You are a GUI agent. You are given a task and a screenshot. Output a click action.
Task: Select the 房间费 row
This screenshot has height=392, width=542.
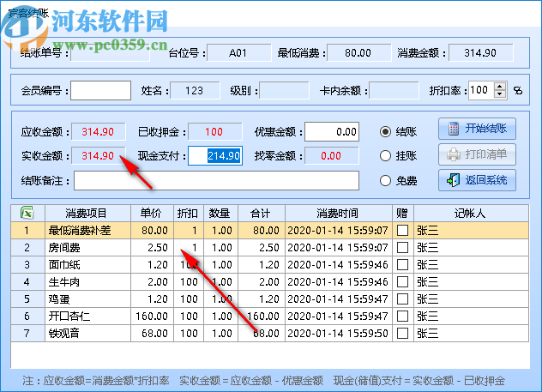click(269, 248)
